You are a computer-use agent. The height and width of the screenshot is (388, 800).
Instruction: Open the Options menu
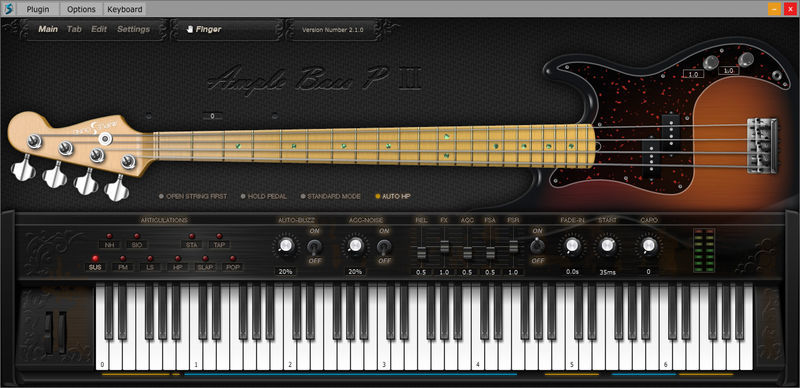81,9
